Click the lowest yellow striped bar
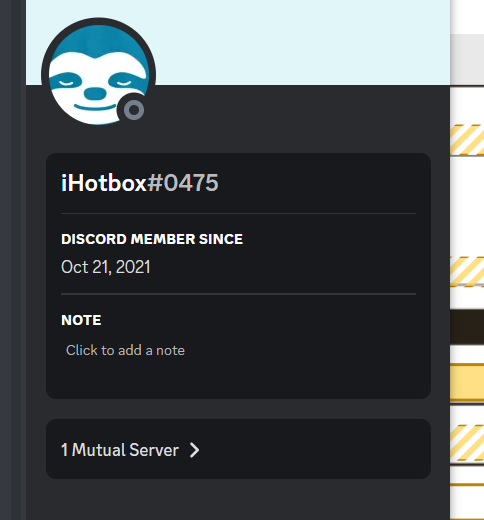Viewport: 484px width, 520px height. point(467,443)
